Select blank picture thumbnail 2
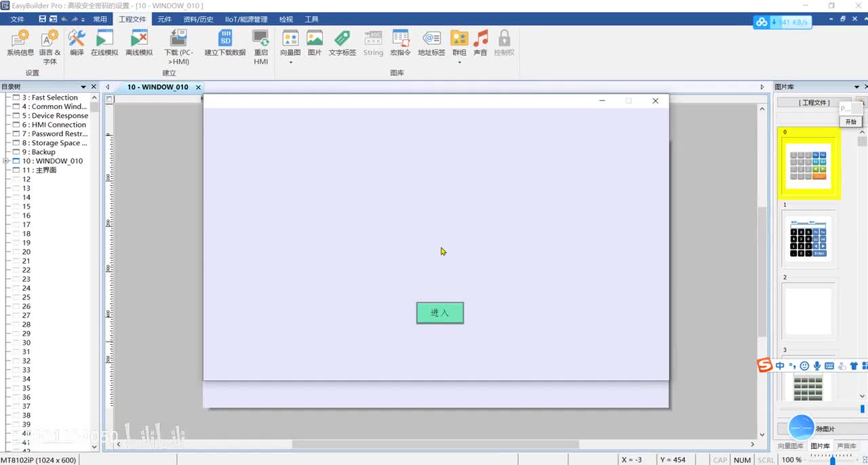Image resolution: width=868 pixels, height=465 pixels. [x=809, y=312]
